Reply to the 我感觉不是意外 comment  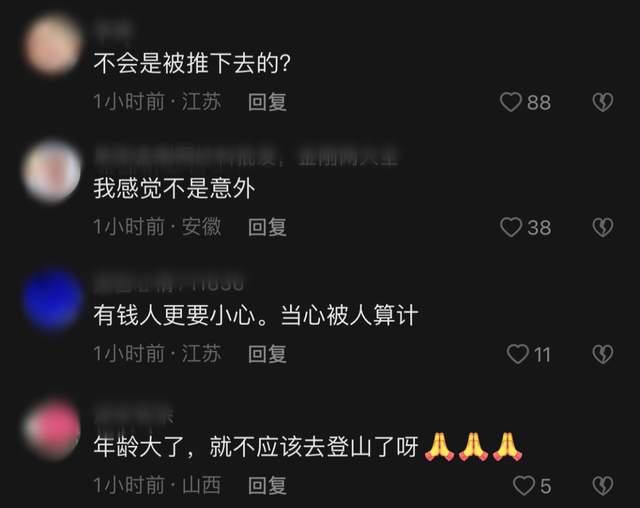pyautogui.click(x=267, y=227)
